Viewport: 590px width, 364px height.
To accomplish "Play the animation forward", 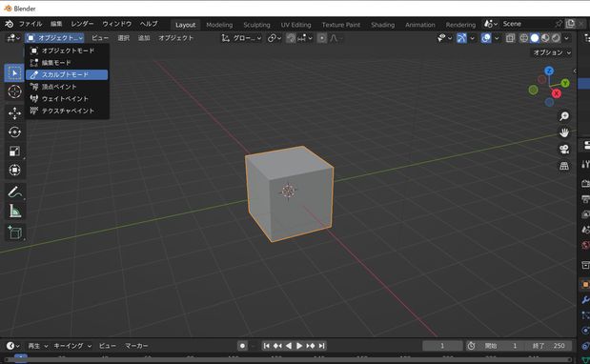I will click(299, 346).
